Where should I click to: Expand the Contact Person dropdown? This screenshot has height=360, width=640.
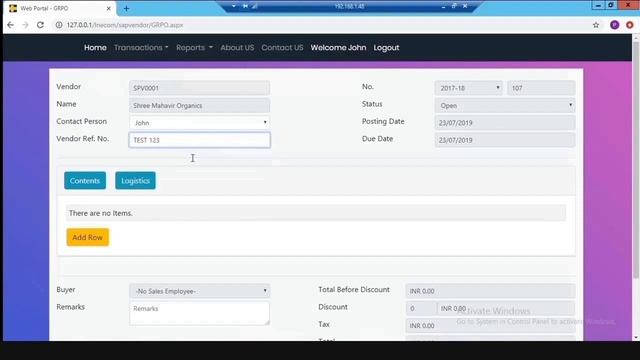[200, 122]
